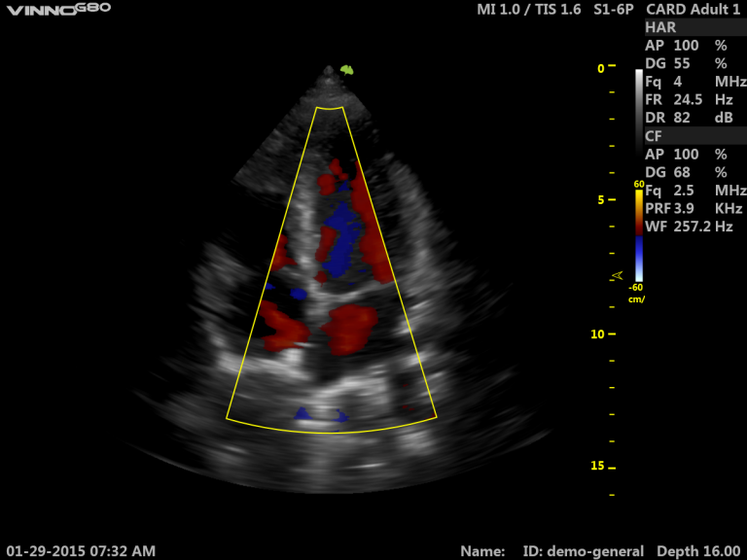747x560 pixels.
Task: Click the Depth 16.00 readout
Action: click(698, 551)
